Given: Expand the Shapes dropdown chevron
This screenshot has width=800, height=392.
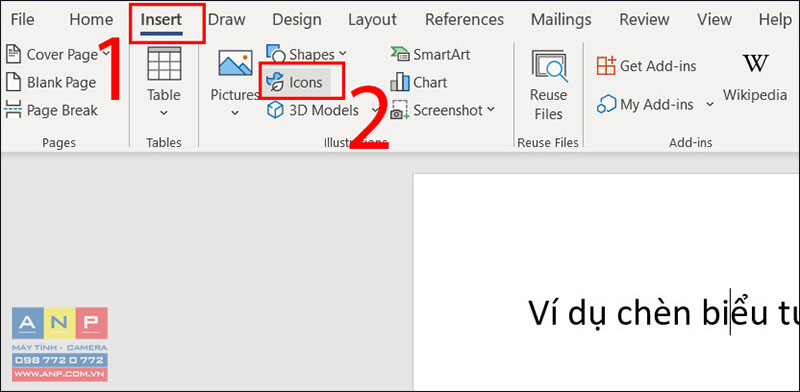Looking at the screenshot, I should tap(342, 53).
